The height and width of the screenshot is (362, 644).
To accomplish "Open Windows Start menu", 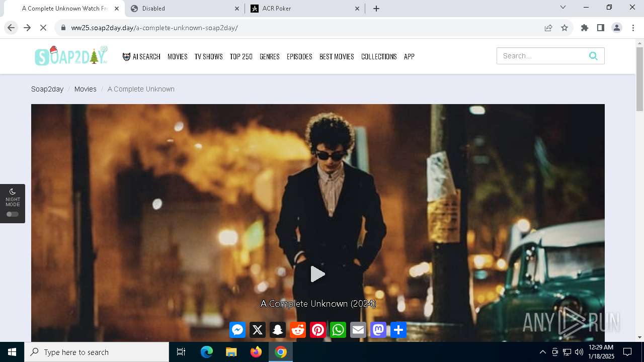I will (12, 352).
